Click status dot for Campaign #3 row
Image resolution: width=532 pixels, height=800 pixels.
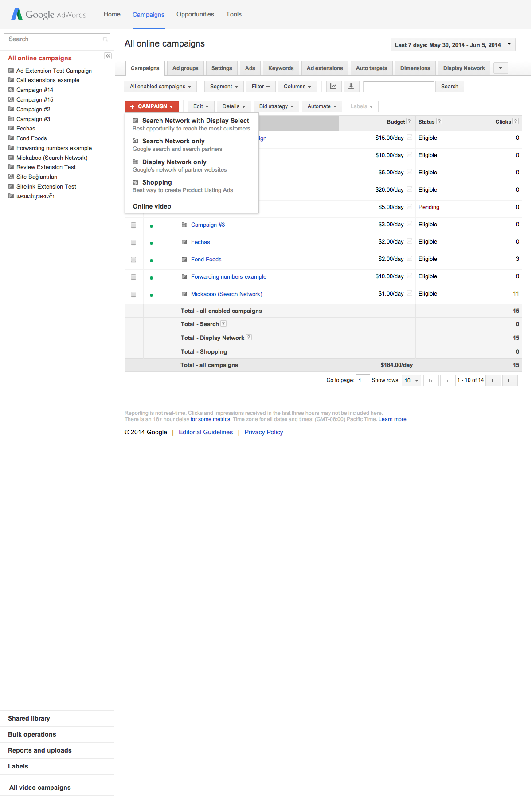click(152, 226)
